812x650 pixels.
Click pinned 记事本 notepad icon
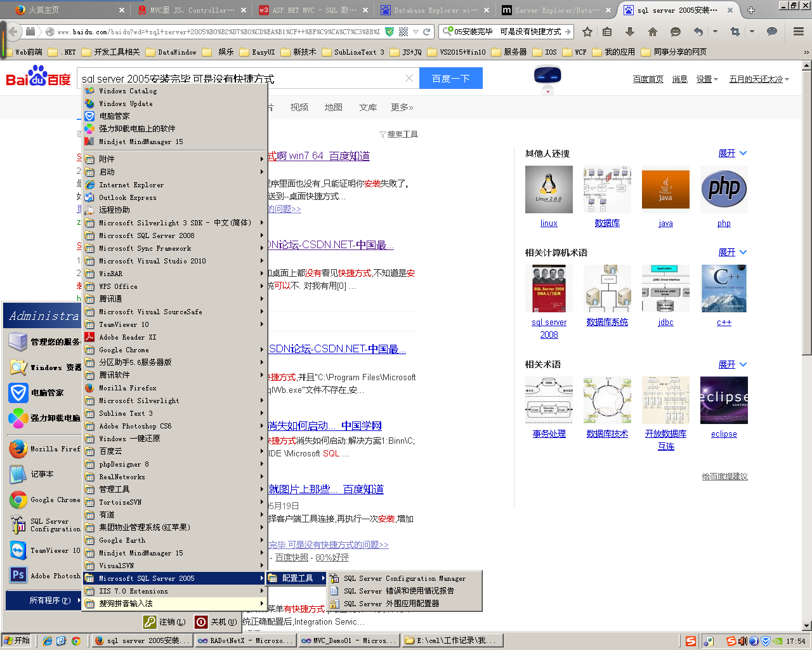coord(18,474)
